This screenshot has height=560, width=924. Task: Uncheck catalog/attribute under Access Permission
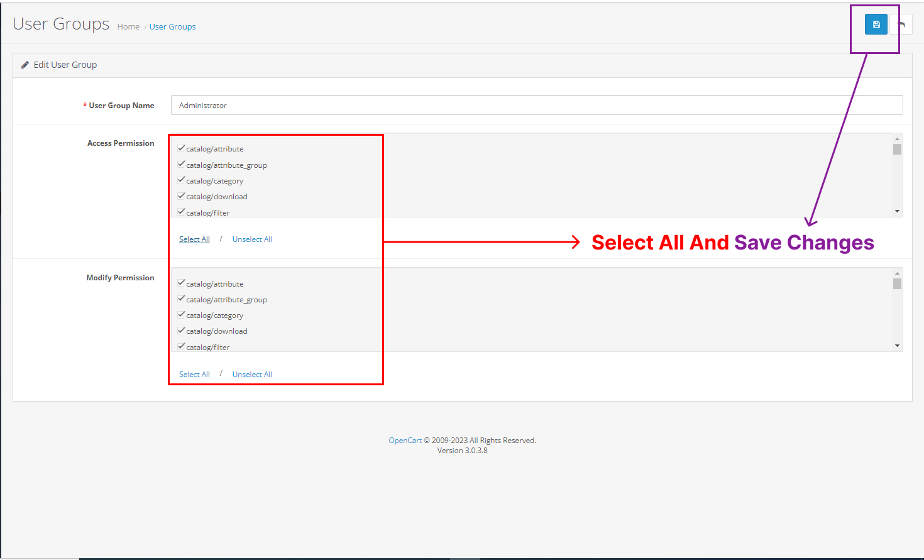[181, 148]
